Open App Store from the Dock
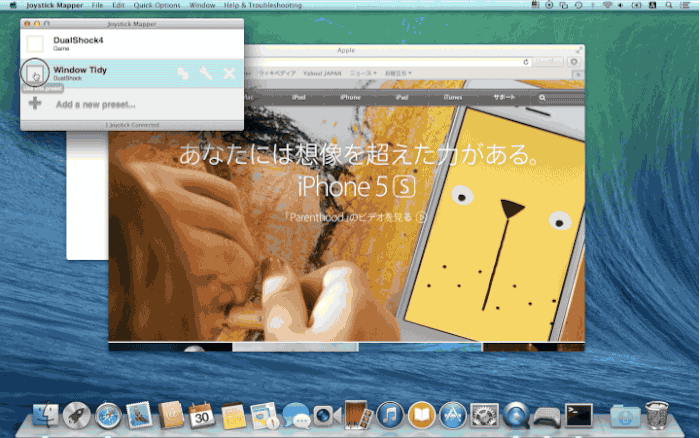 point(453,415)
